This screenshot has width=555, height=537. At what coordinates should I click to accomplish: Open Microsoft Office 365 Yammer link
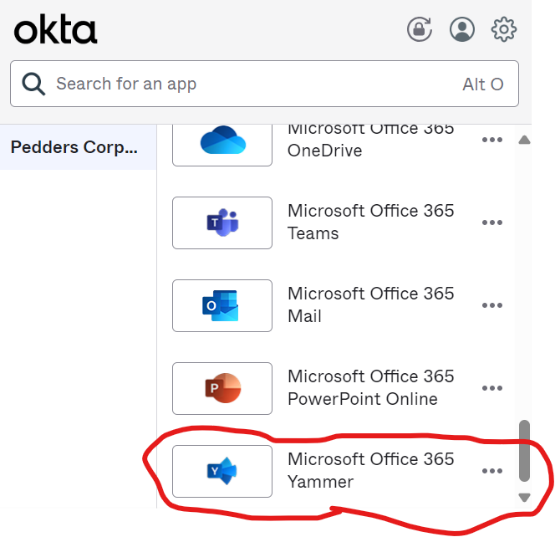pyautogui.click(x=371, y=470)
